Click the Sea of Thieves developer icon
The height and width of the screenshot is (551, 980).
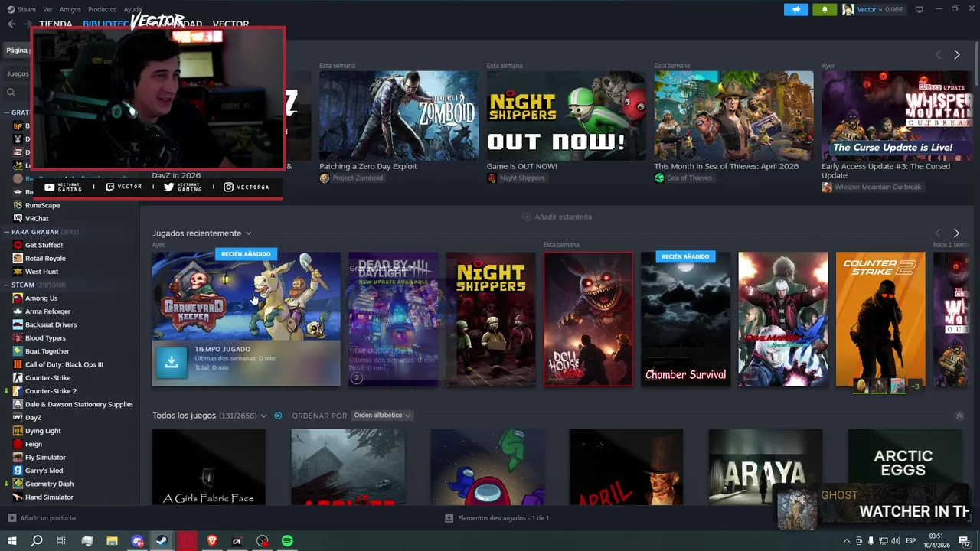coord(659,178)
